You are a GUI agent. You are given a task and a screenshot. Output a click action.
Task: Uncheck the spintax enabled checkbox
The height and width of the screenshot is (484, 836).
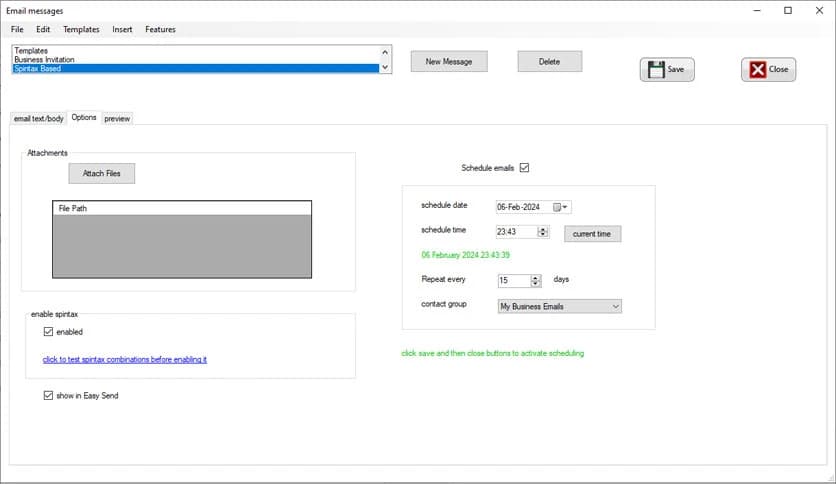tap(49, 332)
